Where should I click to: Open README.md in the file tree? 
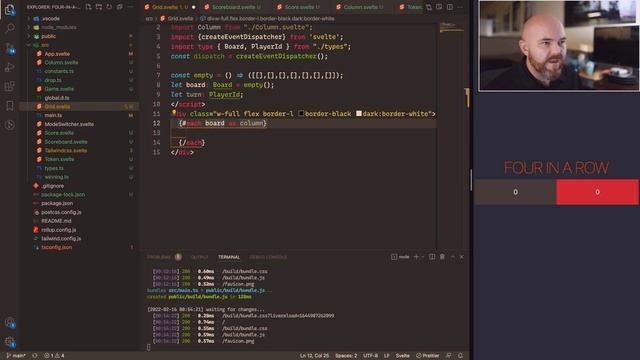pos(56,221)
